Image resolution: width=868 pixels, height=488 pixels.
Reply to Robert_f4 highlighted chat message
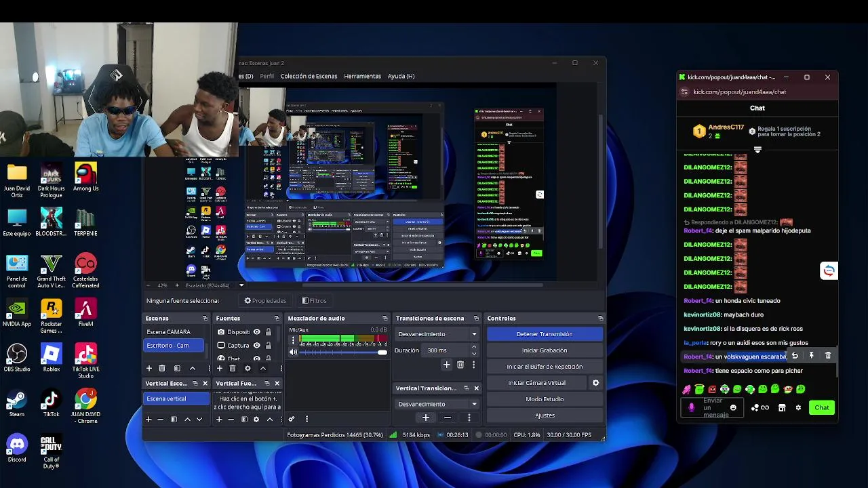[795, 356]
